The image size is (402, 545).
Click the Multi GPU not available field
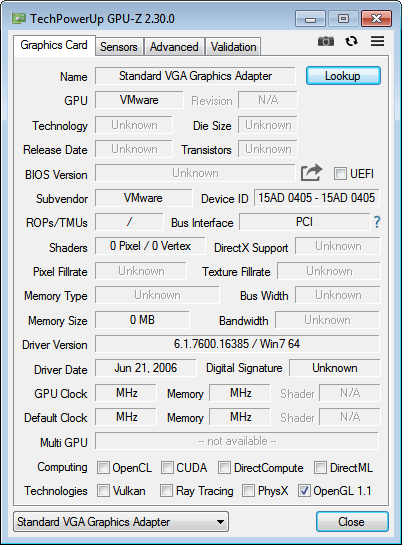[237, 441]
